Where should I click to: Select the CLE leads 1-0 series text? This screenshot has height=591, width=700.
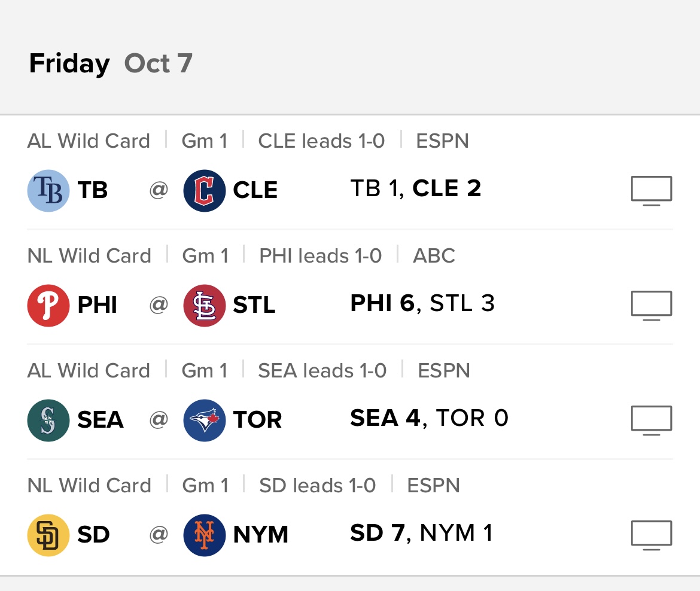coord(321,141)
